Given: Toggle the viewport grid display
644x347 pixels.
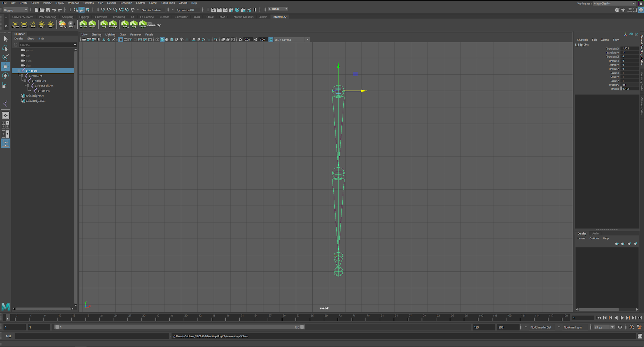Looking at the screenshot, I should pyautogui.click(x=120, y=39).
